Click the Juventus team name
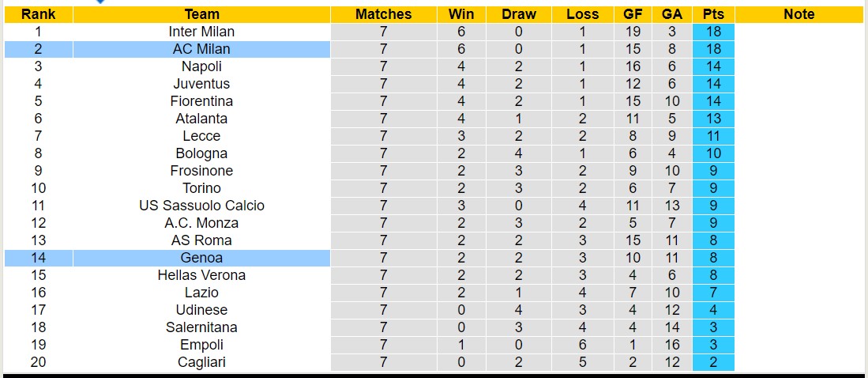This screenshot has width=868, height=378. [x=201, y=84]
